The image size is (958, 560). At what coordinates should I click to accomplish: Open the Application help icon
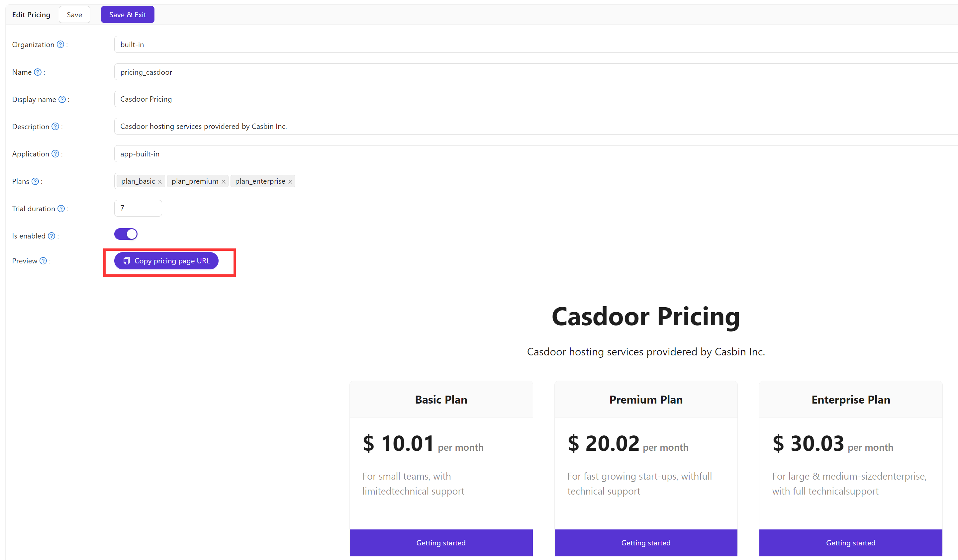pos(55,154)
